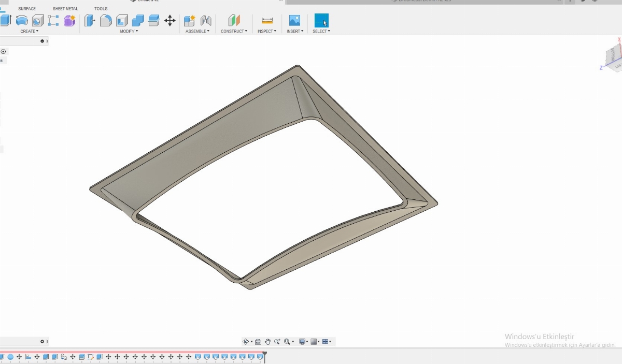Toggle the radio button in the browser panel
Image resolution: width=622 pixels, height=364 pixels.
(3, 51)
